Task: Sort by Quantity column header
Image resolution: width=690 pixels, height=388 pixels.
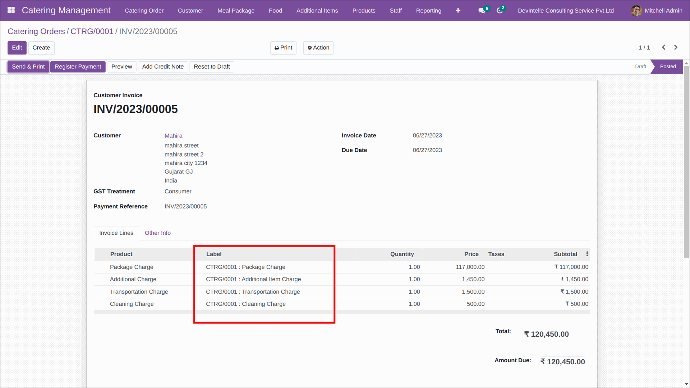Action: [x=402, y=254]
